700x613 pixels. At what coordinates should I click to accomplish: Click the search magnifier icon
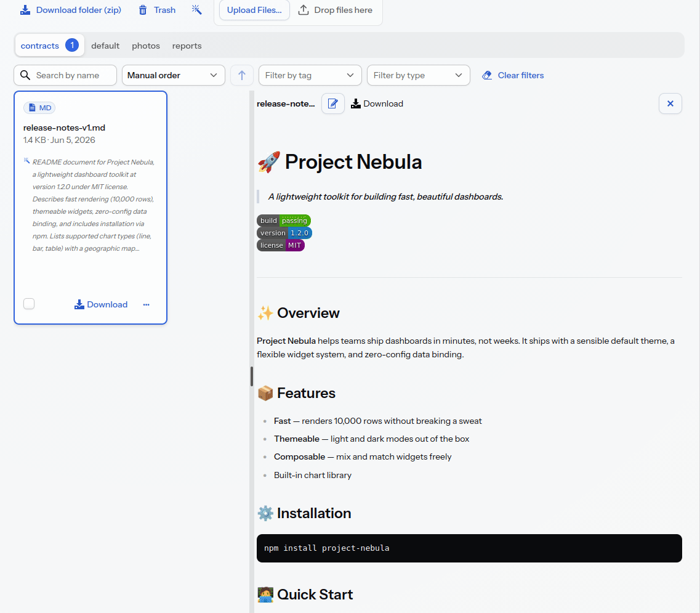(x=25, y=75)
